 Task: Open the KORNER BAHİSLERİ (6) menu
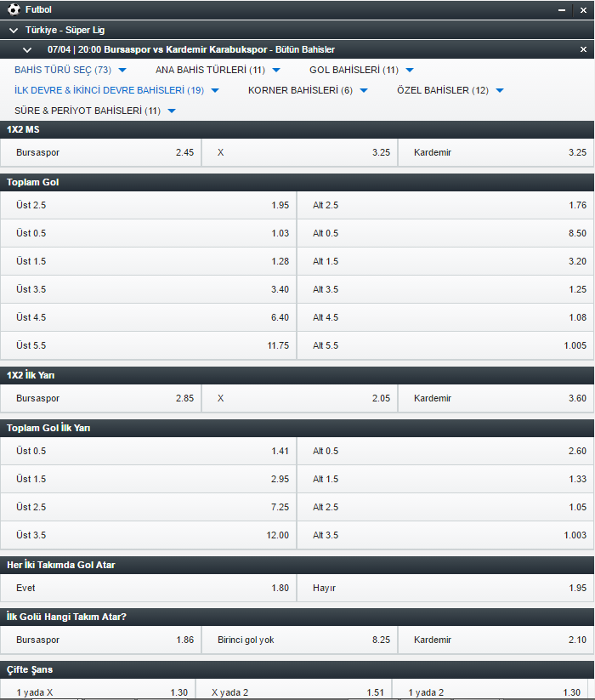[x=308, y=90]
